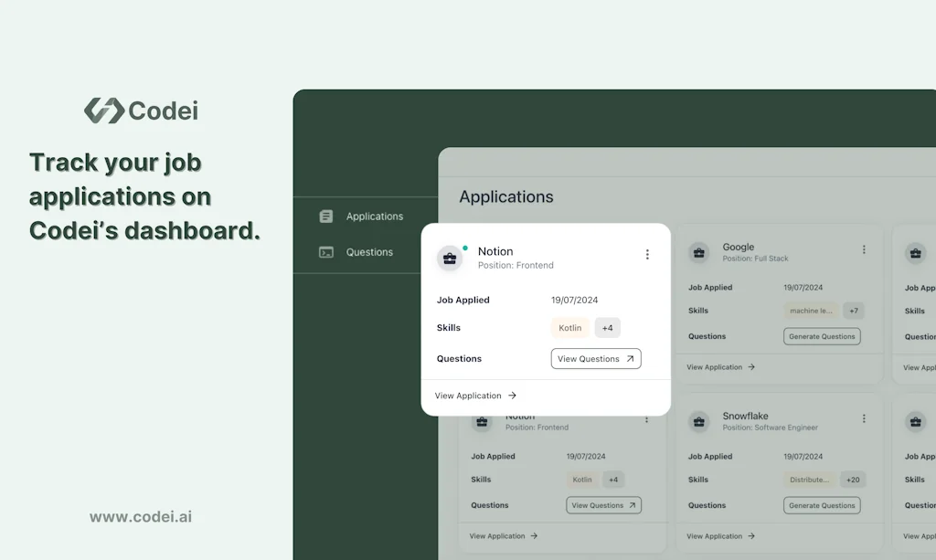Screen dimensions: 936x560
Task: Expand the +20 hidden skills on the Snowflake card
Action: 853,479
